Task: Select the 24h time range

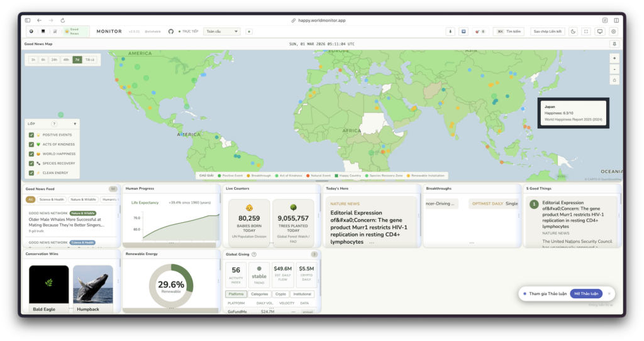Action: (54, 60)
